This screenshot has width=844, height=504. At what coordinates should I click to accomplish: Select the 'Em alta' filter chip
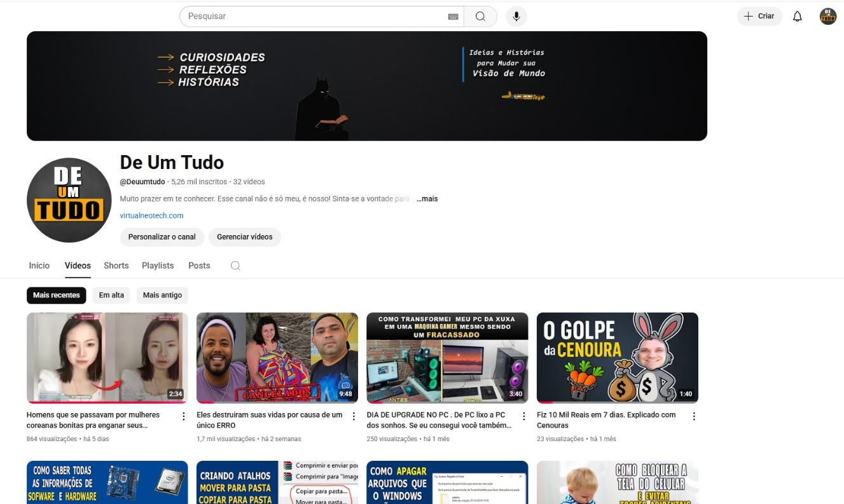point(111,296)
